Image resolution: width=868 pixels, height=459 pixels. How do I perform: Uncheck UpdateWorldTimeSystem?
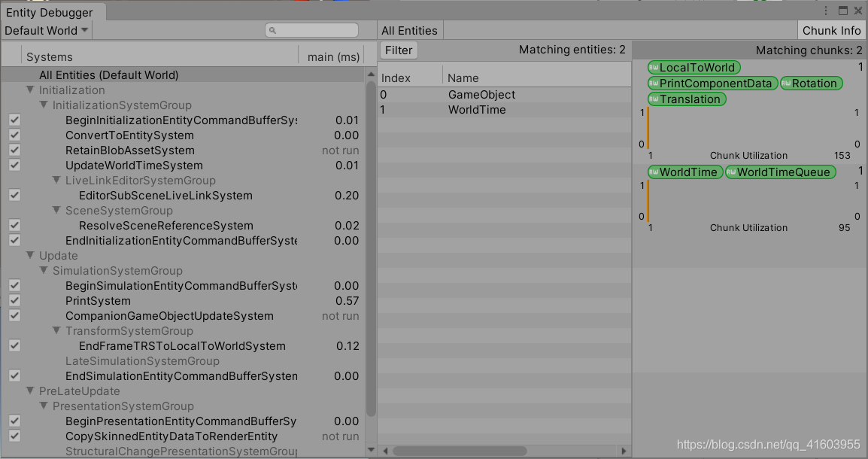(x=14, y=165)
